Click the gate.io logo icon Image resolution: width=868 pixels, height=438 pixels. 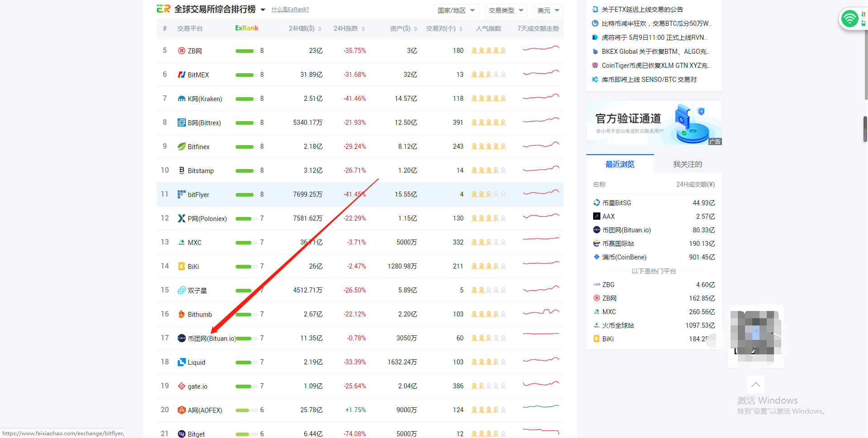pyautogui.click(x=181, y=386)
